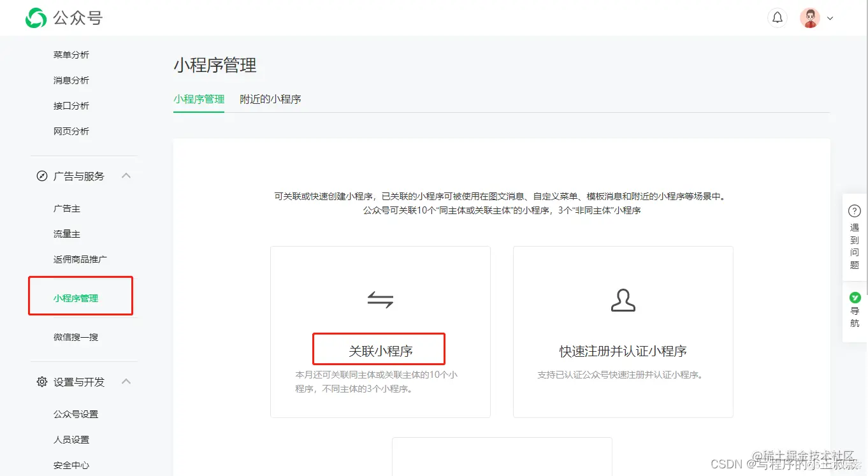Open 安全中心 in sidebar

click(x=71, y=465)
